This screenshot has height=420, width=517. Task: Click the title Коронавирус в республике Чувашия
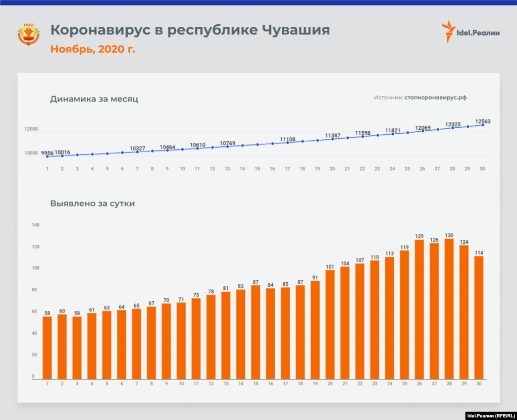190,30
